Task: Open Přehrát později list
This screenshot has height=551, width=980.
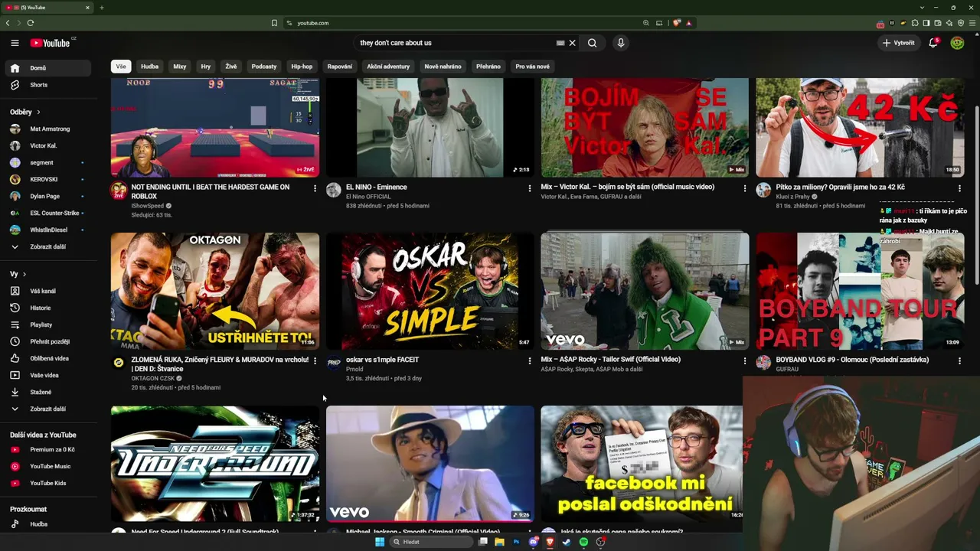Action: [47, 341]
